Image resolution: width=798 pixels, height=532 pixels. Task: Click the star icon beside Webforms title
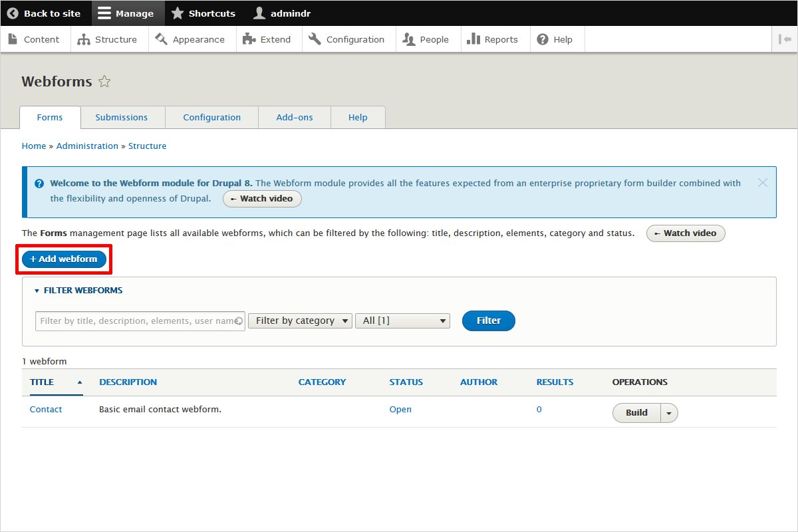pos(104,82)
